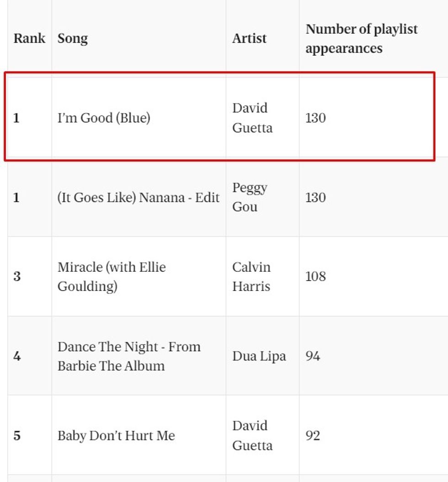Select the Calvin Harris artist cell
This screenshot has width=448, height=482.
click(x=251, y=276)
